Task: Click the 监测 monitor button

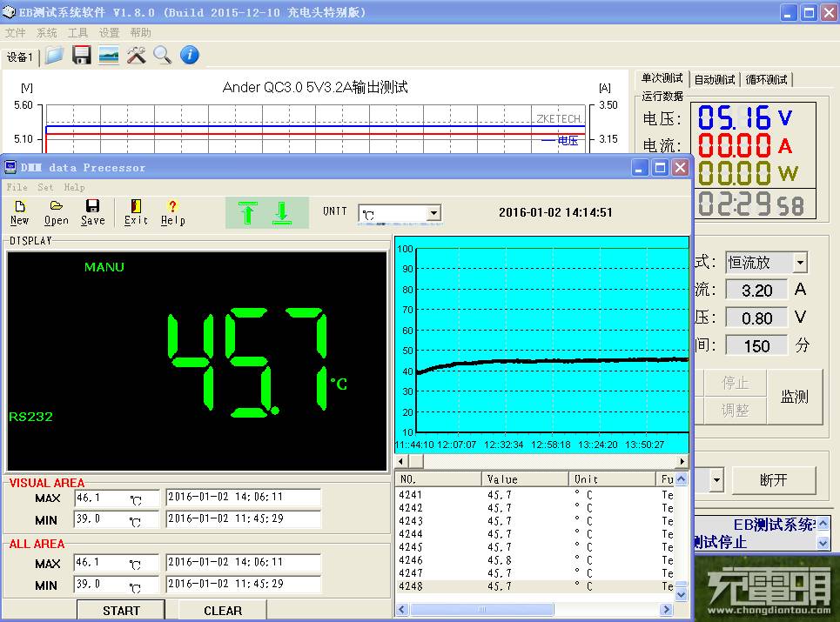Action: [x=794, y=397]
